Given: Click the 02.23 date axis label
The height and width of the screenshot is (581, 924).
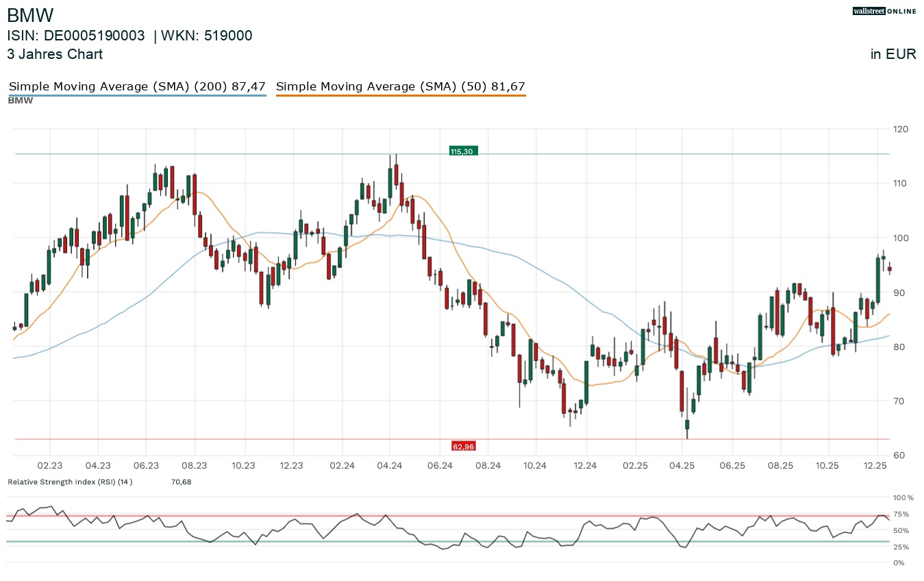Looking at the screenshot, I should [50, 465].
